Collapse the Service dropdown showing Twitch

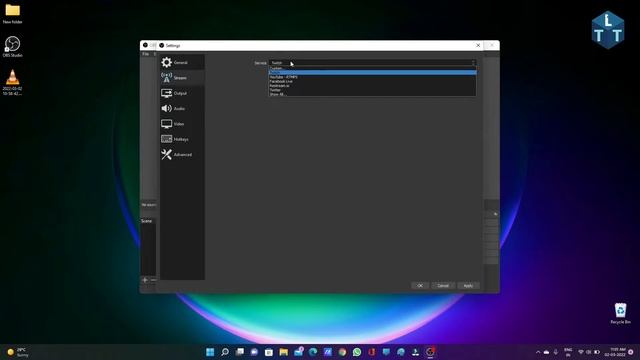pyautogui.click(x=372, y=62)
